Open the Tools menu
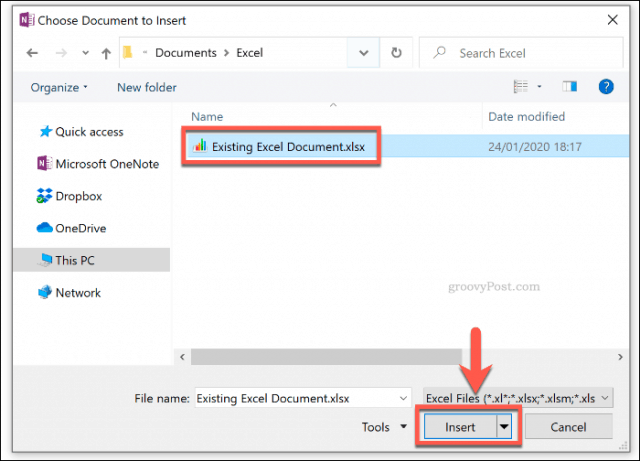640x461 pixels. 384,427
